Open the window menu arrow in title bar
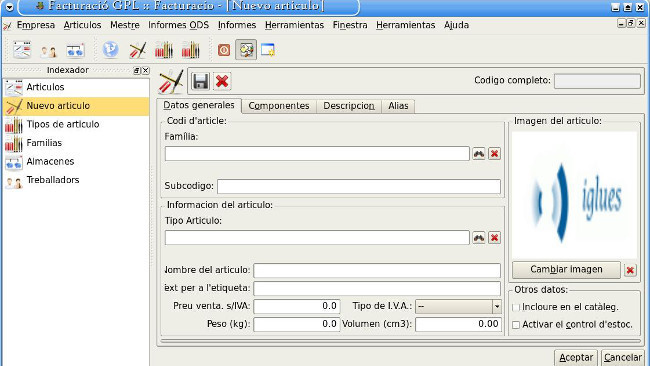Screen dimensions: 650x366 coord(9,7)
